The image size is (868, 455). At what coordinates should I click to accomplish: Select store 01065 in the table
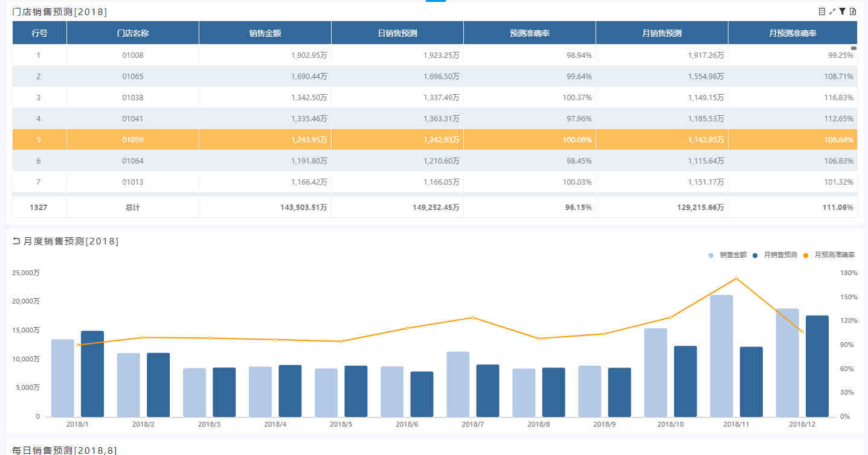point(133,77)
